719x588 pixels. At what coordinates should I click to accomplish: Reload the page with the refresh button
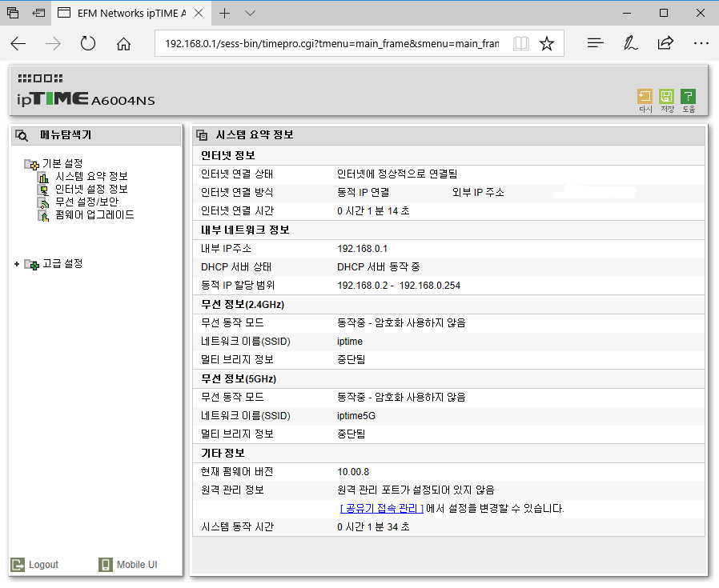tap(87, 43)
